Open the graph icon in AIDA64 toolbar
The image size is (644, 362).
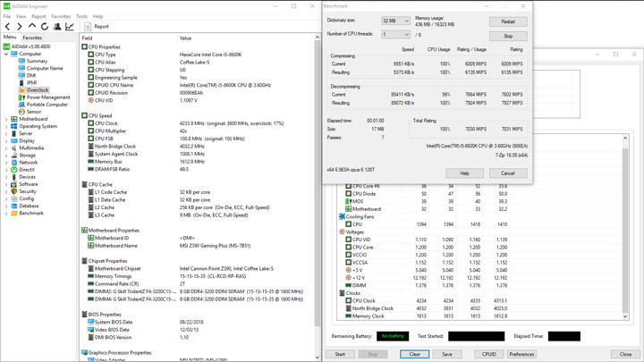pyautogui.click(x=70, y=27)
